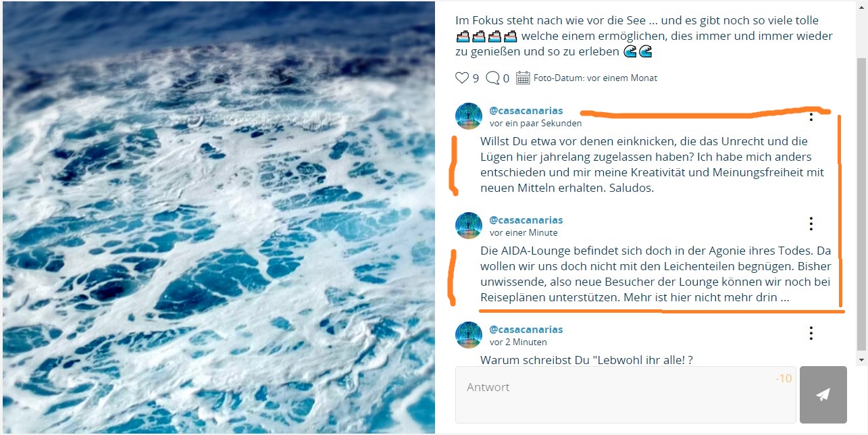Open three-dot menu of the AIDA-Lounge comment
The height and width of the screenshot is (435, 868).
pyautogui.click(x=811, y=224)
